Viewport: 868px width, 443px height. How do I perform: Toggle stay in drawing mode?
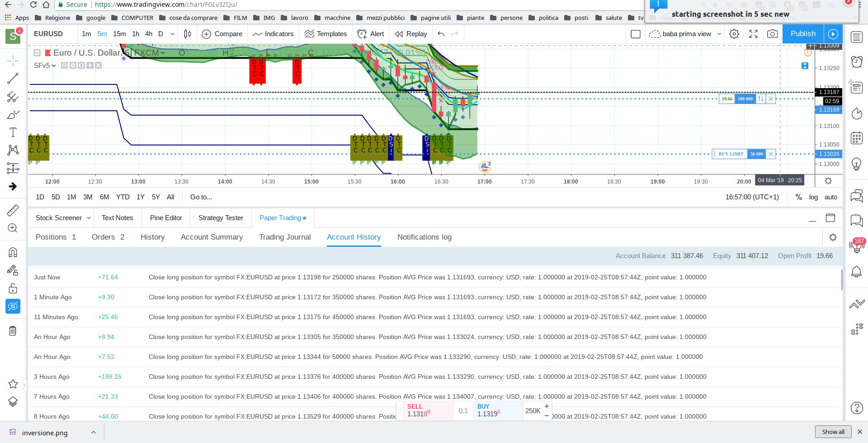coord(13,270)
